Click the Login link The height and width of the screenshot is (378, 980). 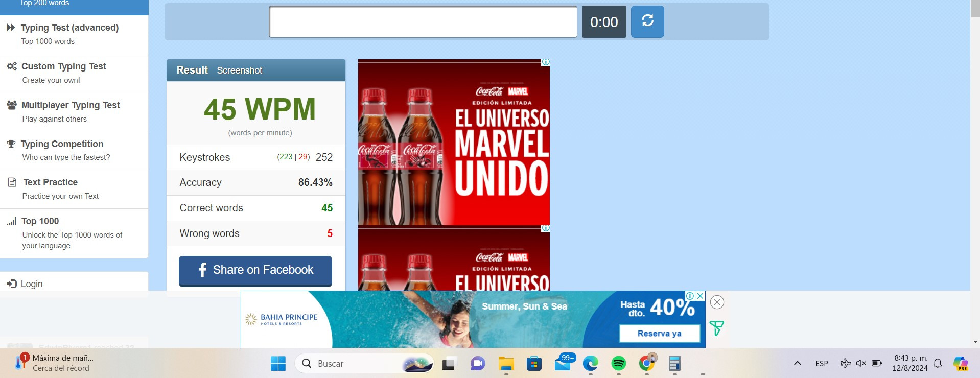tap(32, 284)
